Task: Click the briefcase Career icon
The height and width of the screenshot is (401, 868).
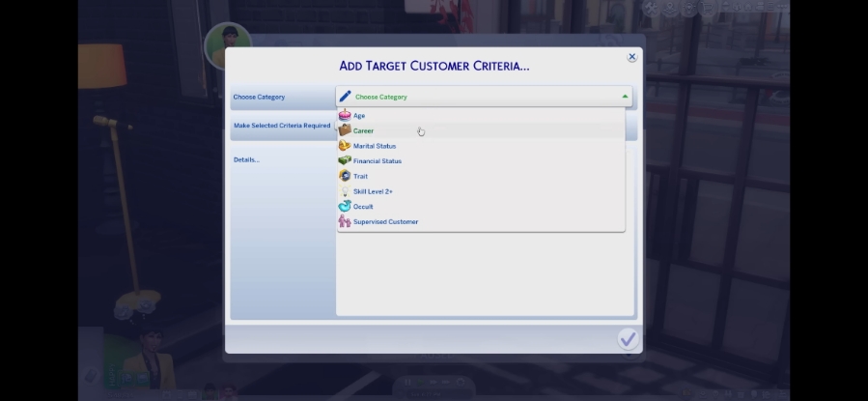Action: pos(345,130)
